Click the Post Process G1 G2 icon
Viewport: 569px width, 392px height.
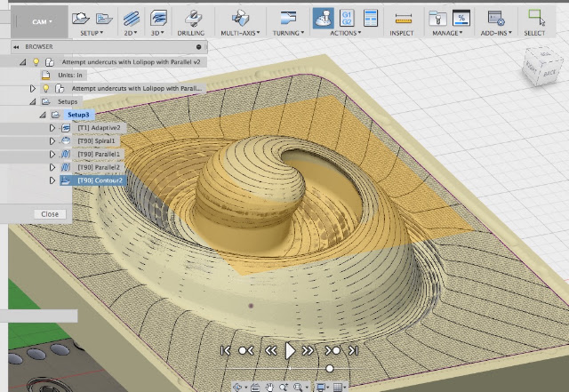coord(347,18)
